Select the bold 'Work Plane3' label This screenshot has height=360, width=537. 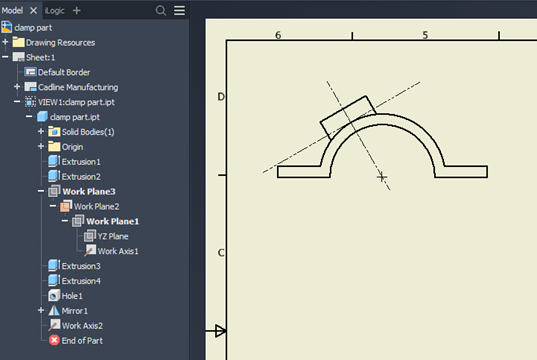(x=89, y=192)
